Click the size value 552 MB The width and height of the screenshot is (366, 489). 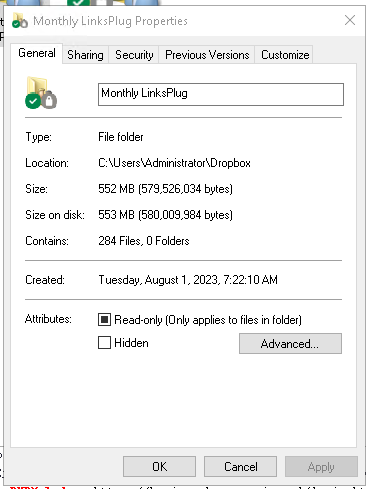[x=165, y=189]
